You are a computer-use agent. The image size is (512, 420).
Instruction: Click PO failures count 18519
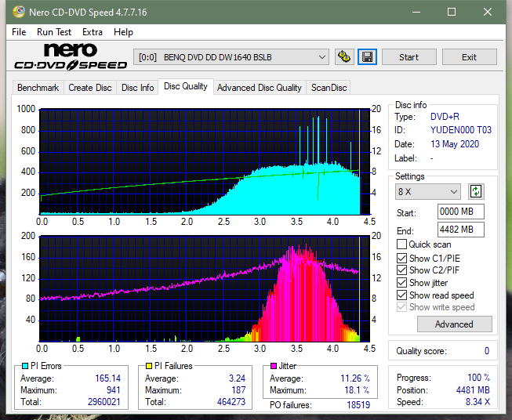point(358,405)
